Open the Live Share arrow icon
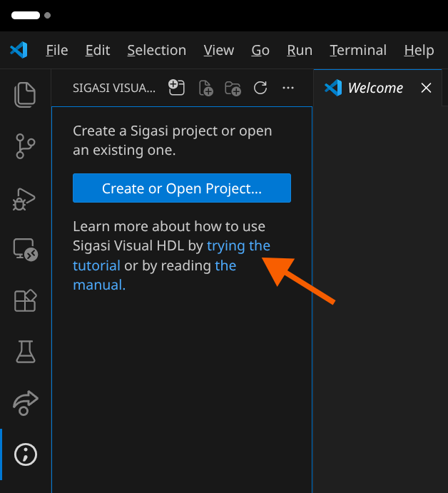The image size is (448, 493). [x=25, y=402]
